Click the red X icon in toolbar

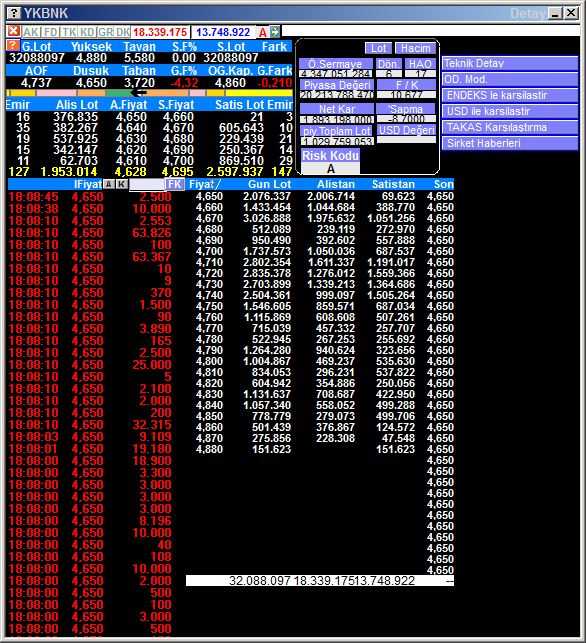[x=14, y=31]
